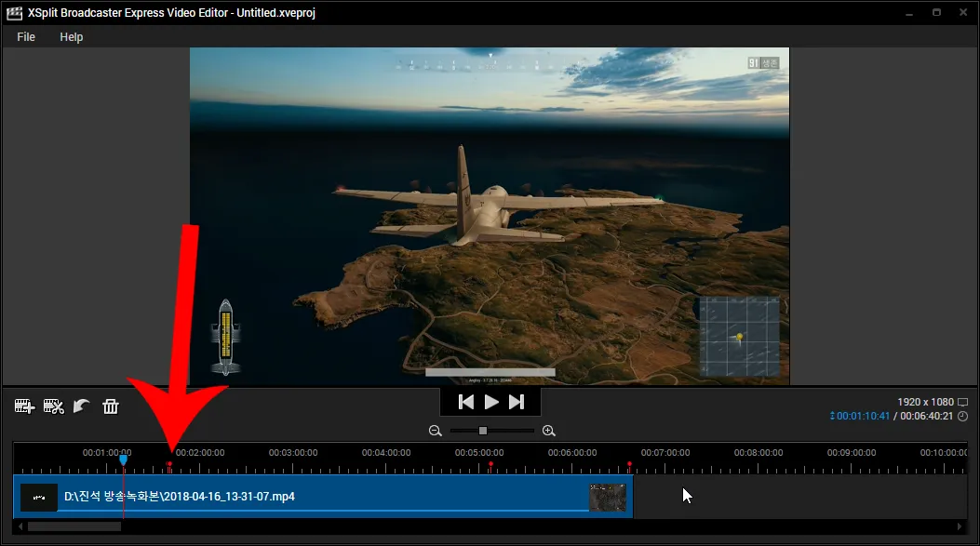Close the XSplit editor window
The image size is (980, 546).
pos(963,12)
